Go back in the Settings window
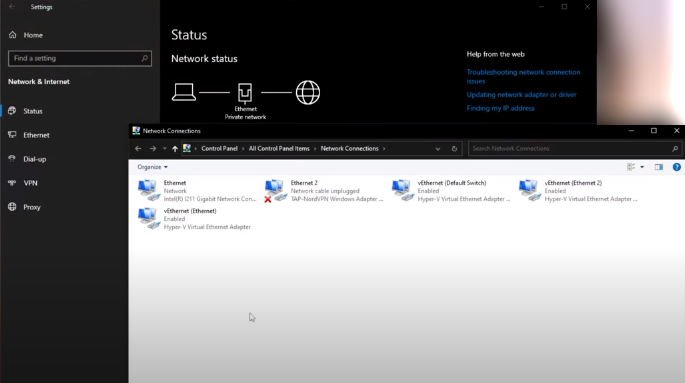Viewport: 685px width, 383px height. coord(12,7)
